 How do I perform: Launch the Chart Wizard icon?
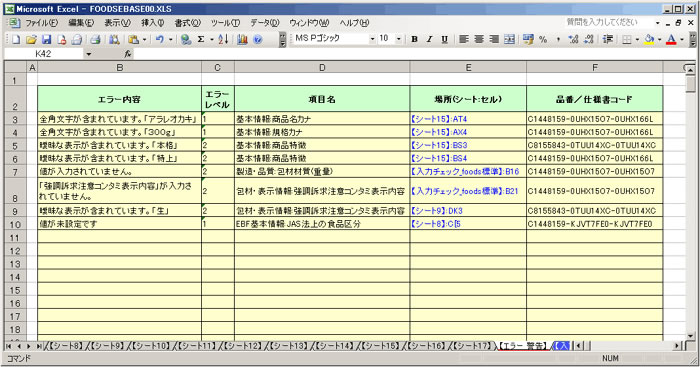[242, 40]
